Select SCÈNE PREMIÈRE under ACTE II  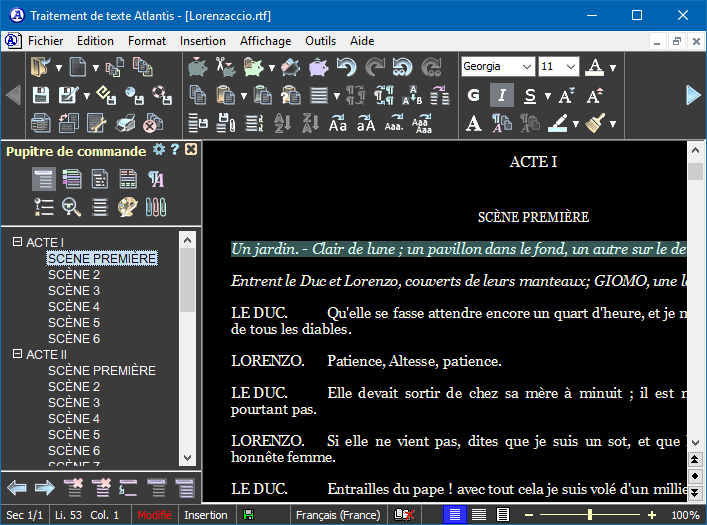coord(102,370)
